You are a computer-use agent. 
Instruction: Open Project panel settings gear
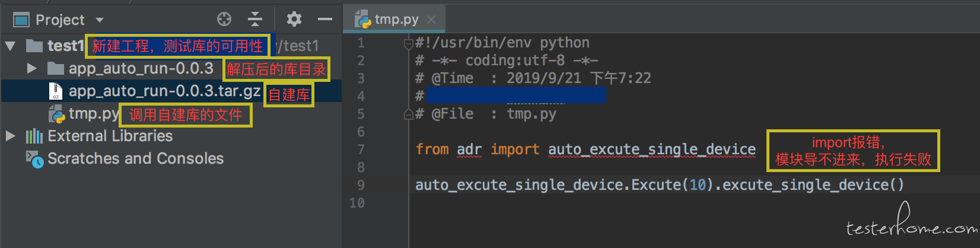(x=294, y=19)
